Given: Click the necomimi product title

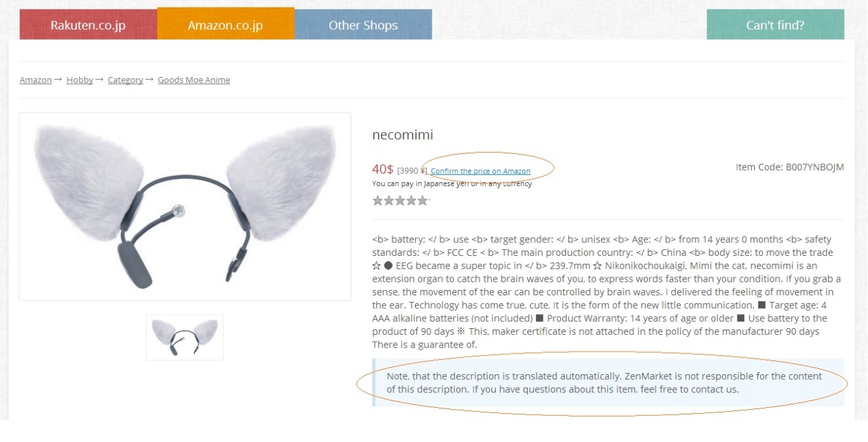Looking at the screenshot, I should pos(402,135).
